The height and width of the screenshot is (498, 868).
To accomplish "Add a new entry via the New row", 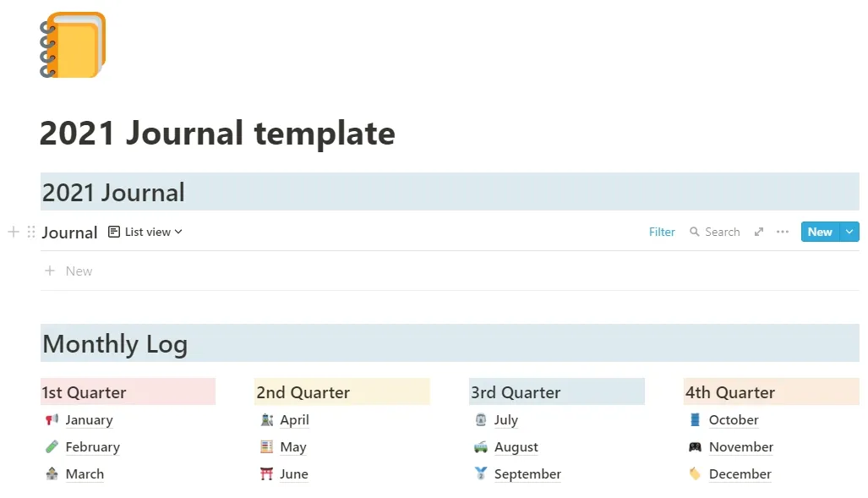I will click(x=68, y=271).
